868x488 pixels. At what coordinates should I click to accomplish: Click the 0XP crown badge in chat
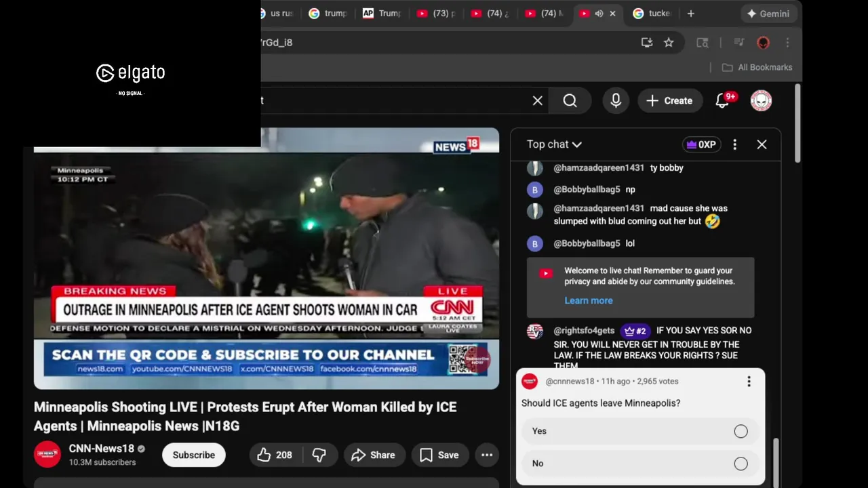[x=701, y=144]
